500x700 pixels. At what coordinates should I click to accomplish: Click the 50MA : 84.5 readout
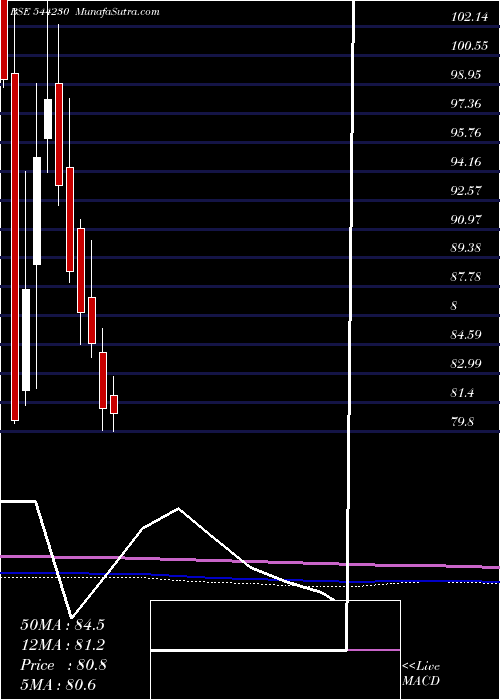pyautogui.click(x=62, y=624)
